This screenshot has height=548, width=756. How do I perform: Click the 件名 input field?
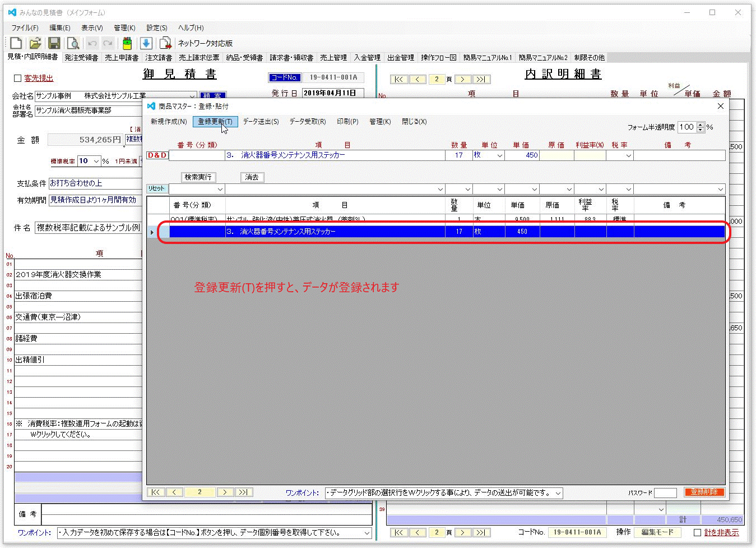[89, 227]
